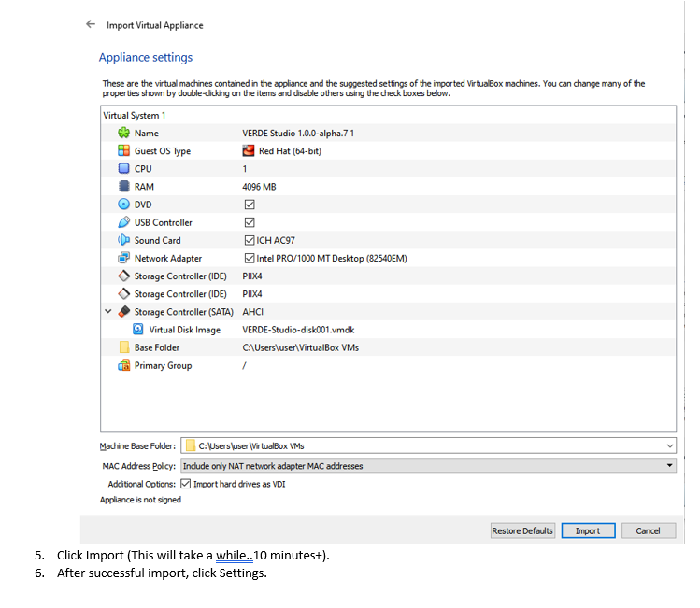Toggle the DVD checkbox

click(250, 205)
